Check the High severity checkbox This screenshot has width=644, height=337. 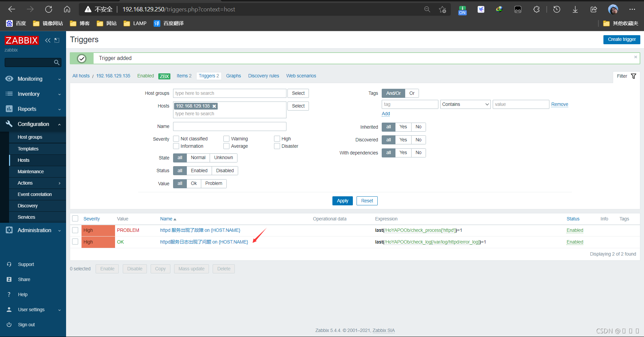coord(277,139)
